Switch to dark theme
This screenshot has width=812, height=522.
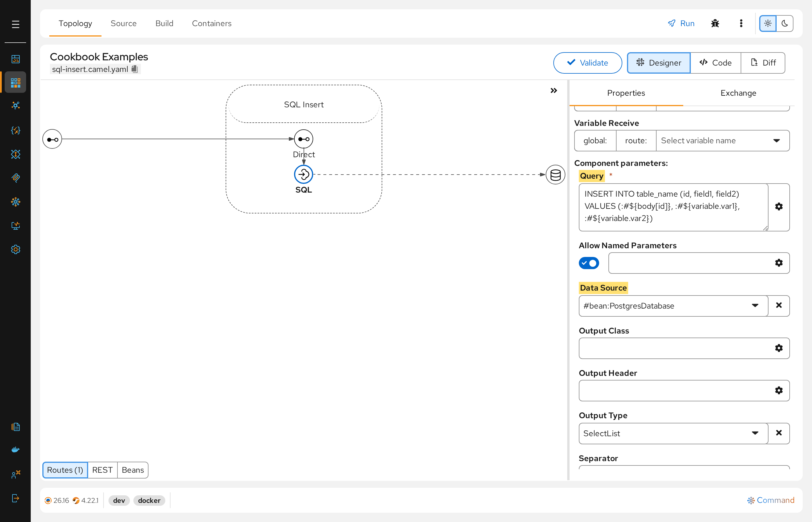click(x=785, y=23)
